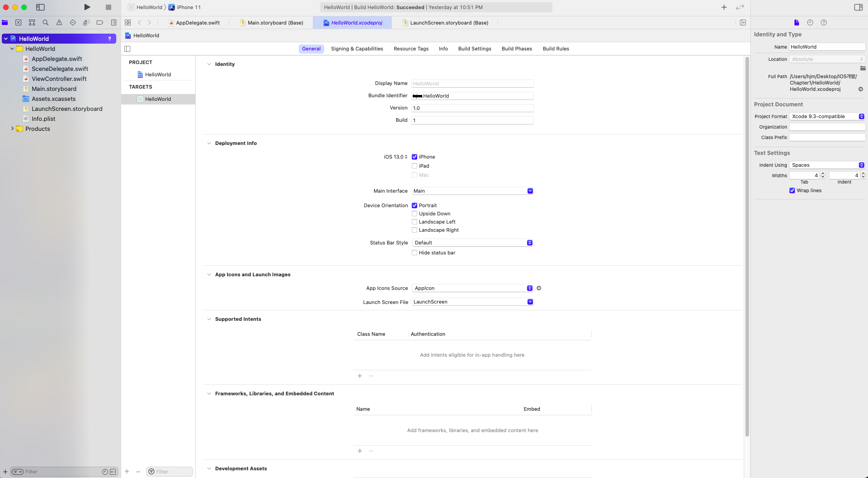Open the breakpoint navigator
Image resolution: width=868 pixels, height=478 pixels.
[100, 22]
